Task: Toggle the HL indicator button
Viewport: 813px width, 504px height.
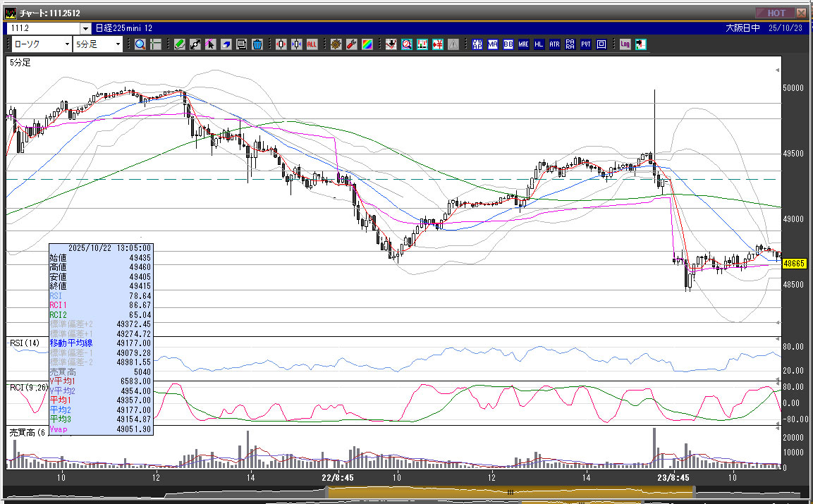Action: point(539,44)
